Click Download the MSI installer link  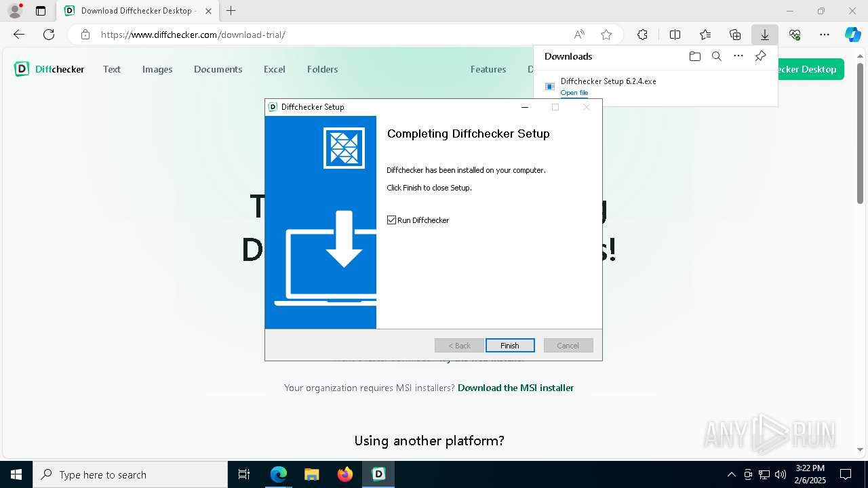[x=515, y=388]
